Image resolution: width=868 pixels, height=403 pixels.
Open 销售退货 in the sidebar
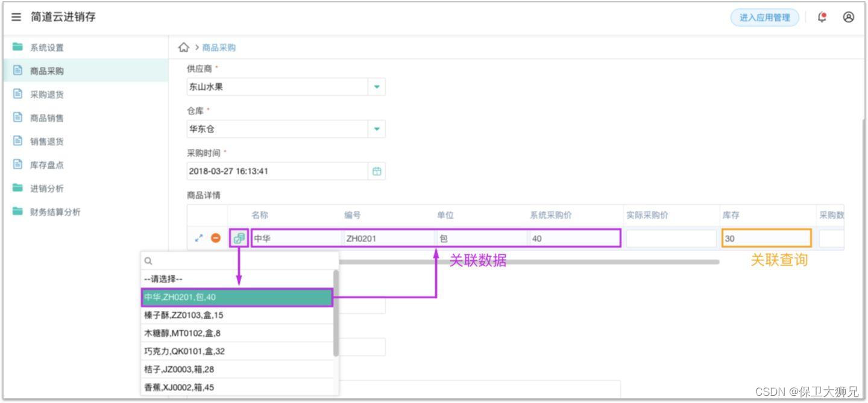47,142
